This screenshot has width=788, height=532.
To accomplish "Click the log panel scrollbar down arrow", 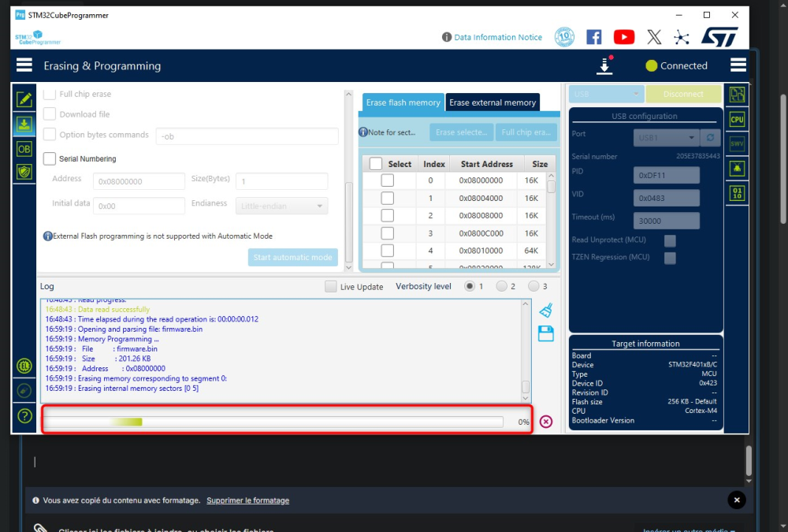I will pos(526,398).
